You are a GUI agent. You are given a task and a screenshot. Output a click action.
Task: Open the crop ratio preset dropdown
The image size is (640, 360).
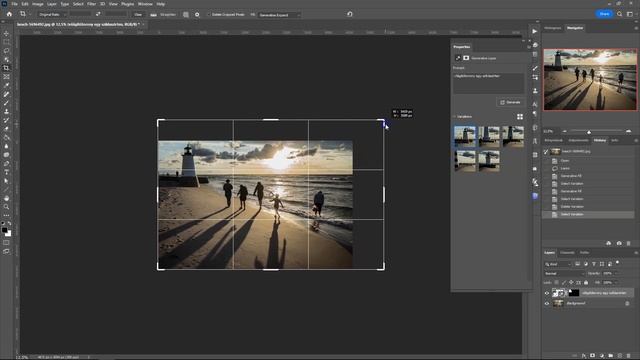51,14
